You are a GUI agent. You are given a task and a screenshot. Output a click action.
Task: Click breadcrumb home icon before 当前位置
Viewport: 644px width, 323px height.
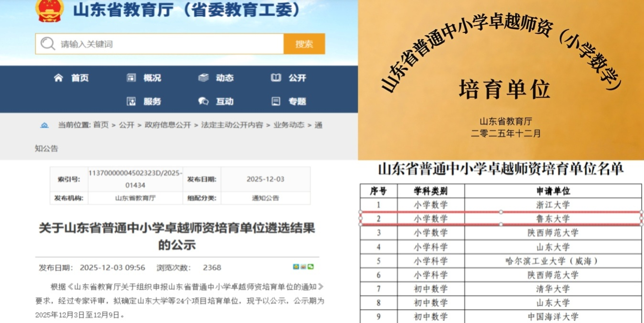pos(44,125)
